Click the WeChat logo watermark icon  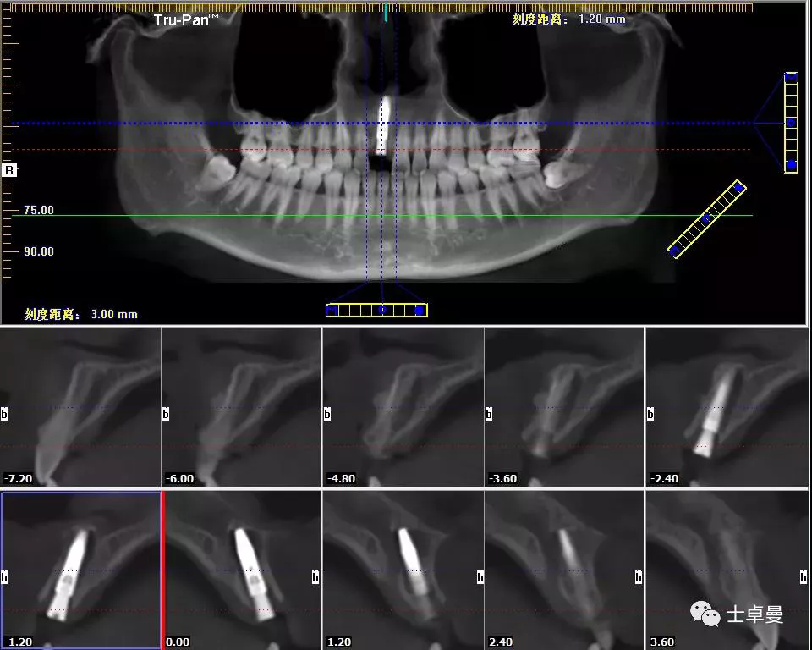pyautogui.click(x=706, y=614)
